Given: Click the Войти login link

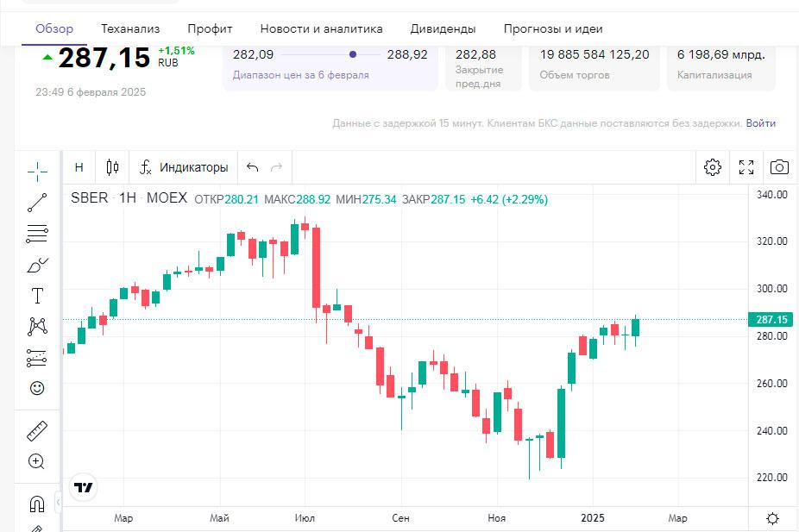Looking at the screenshot, I should coord(760,123).
